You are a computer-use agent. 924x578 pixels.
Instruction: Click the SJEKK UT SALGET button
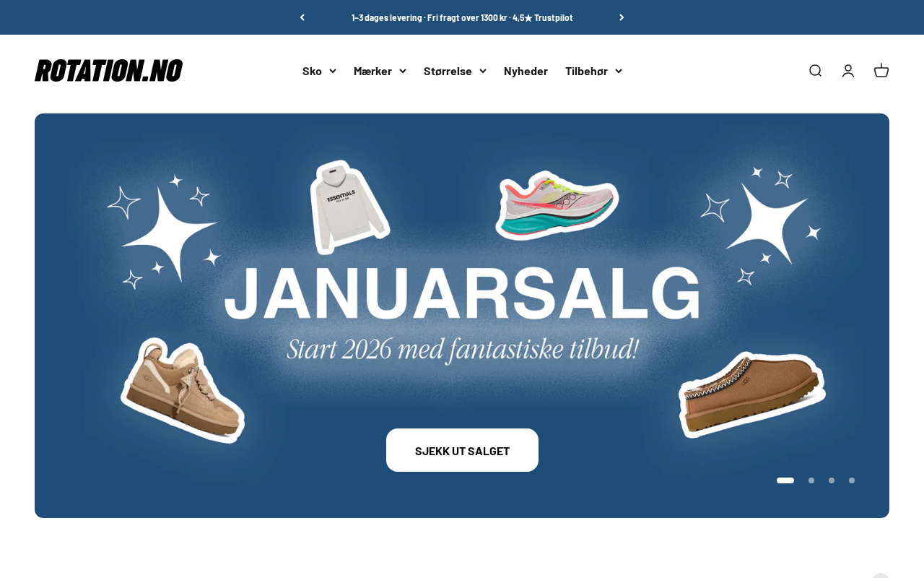(x=462, y=450)
